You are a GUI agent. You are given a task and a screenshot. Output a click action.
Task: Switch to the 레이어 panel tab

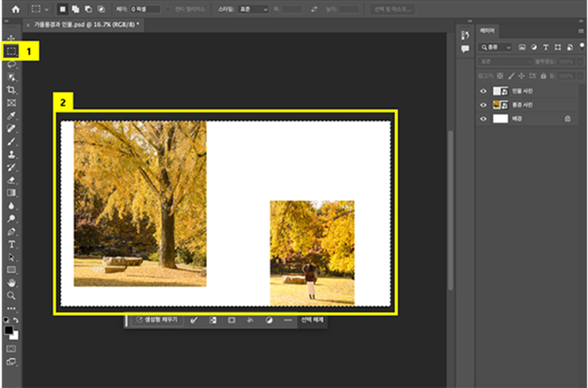click(488, 30)
